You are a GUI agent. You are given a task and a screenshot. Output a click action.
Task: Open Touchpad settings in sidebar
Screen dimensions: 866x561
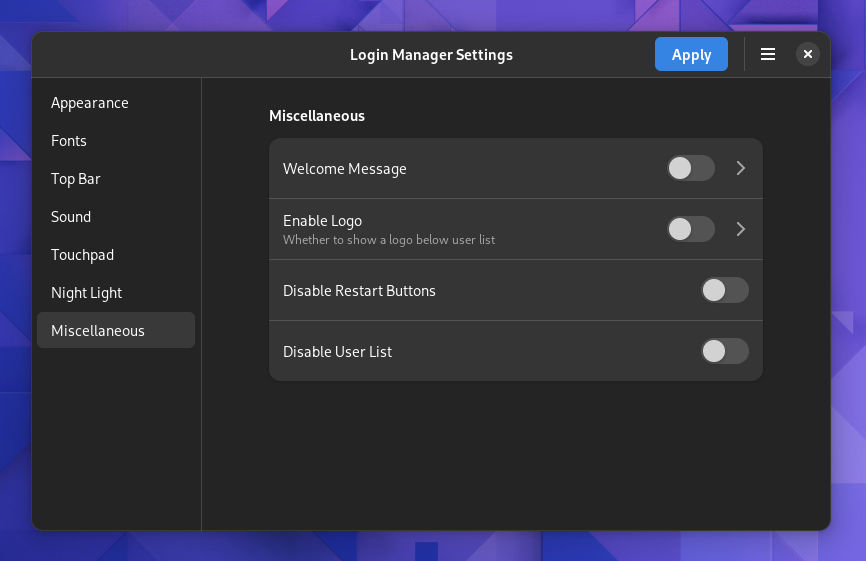(82, 255)
